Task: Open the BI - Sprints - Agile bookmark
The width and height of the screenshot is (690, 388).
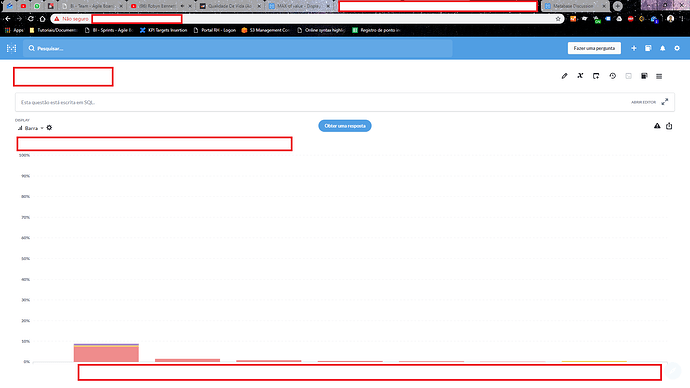Action: pyautogui.click(x=108, y=30)
